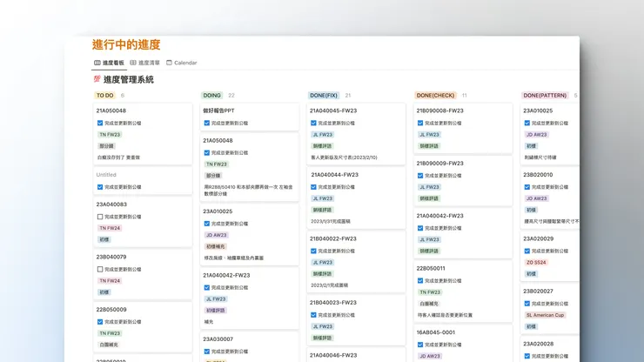Toggle the checkbox on 做好報告PPT card
The image size is (644, 362).
point(206,123)
